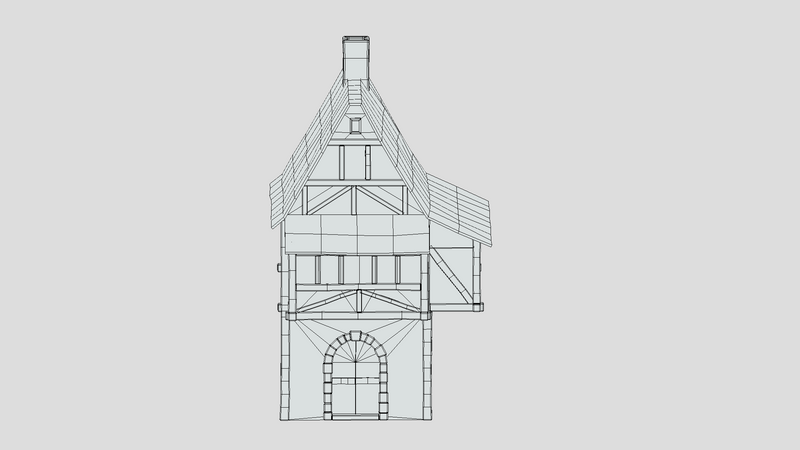Click the leftmost vertical slat on the upper floor
Image resolution: width=800 pixels, height=450 pixels.
[318, 269]
